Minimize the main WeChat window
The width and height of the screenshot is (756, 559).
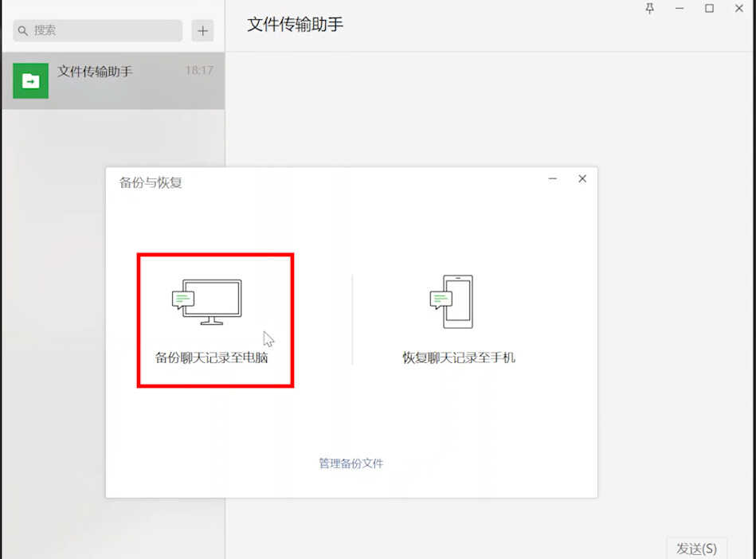click(x=680, y=9)
